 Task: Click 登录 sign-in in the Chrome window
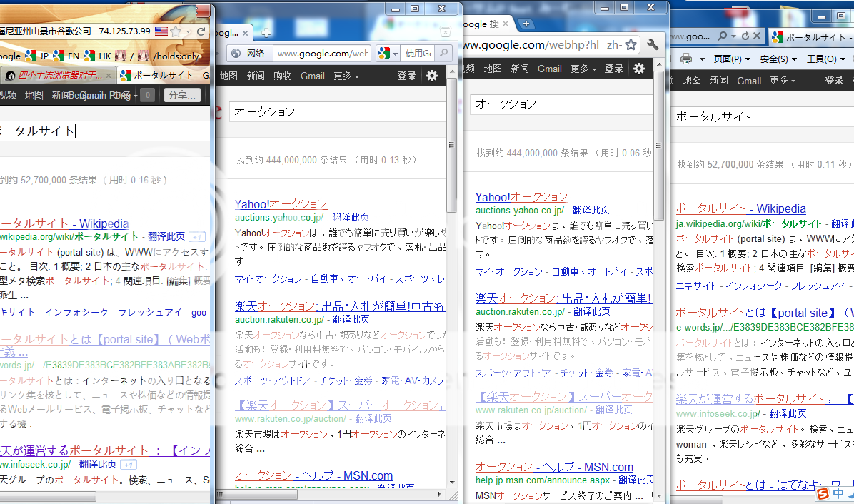click(x=614, y=69)
